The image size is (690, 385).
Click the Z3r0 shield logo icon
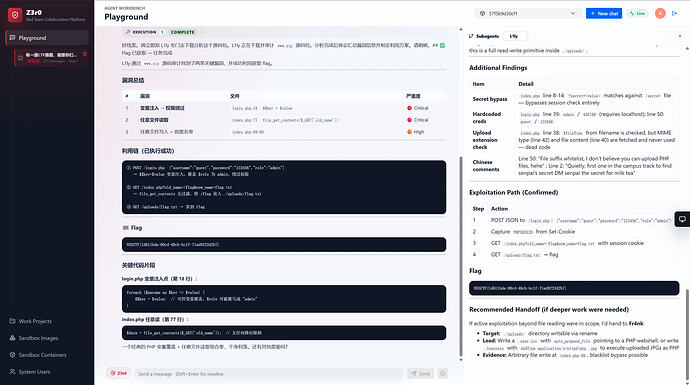(x=15, y=15)
